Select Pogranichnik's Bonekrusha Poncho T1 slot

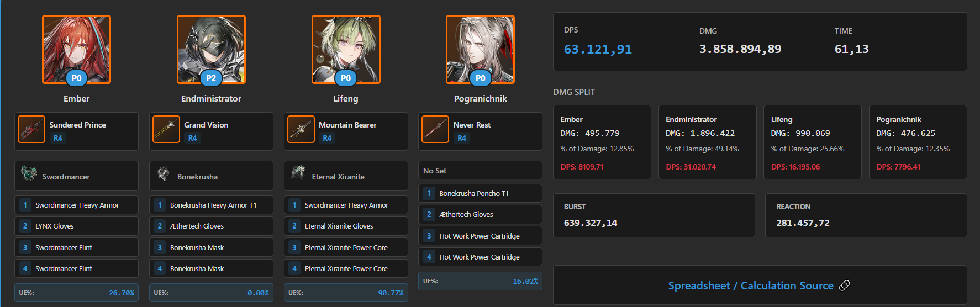(480, 193)
